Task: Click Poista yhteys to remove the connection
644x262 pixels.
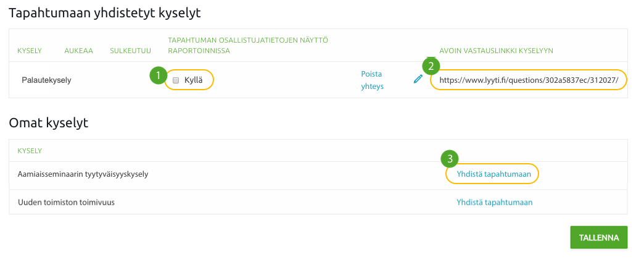Action: pyautogui.click(x=372, y=80)
